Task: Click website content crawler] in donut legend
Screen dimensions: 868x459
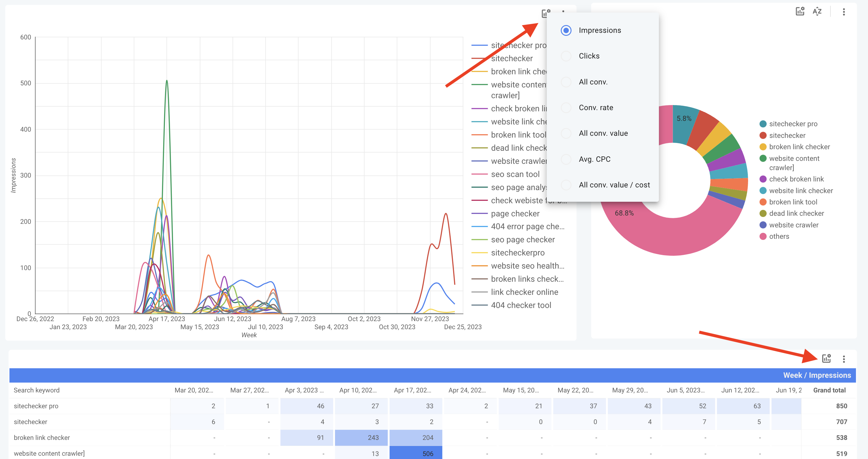Action: (x=794, y=163)
